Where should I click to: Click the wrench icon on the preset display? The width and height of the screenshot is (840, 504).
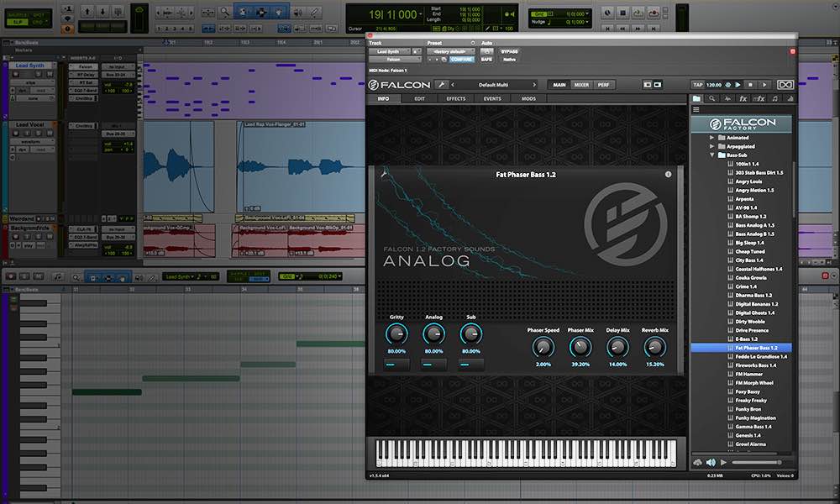pos(384,173)
